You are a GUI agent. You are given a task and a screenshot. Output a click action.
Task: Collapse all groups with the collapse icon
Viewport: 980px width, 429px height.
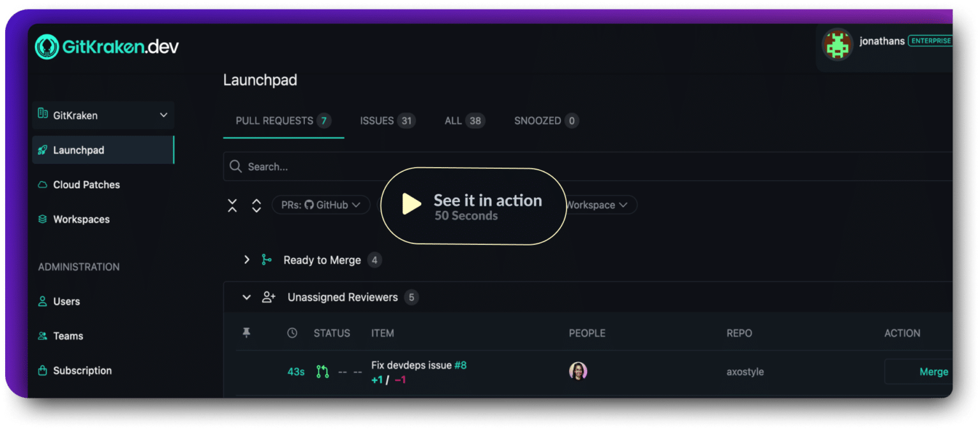click(x=233, y=205)
